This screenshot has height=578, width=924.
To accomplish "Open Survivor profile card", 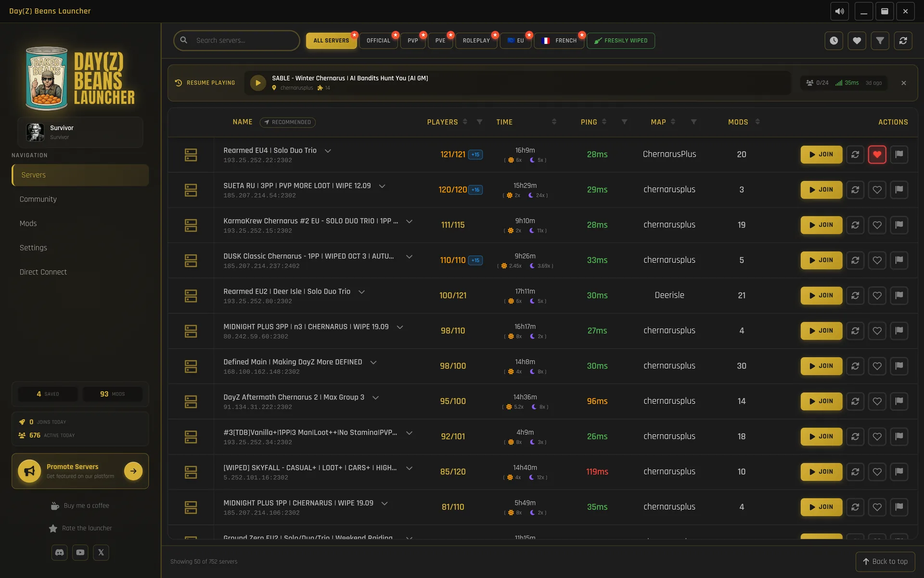I will pyautogui.click(x=80, y=132).
